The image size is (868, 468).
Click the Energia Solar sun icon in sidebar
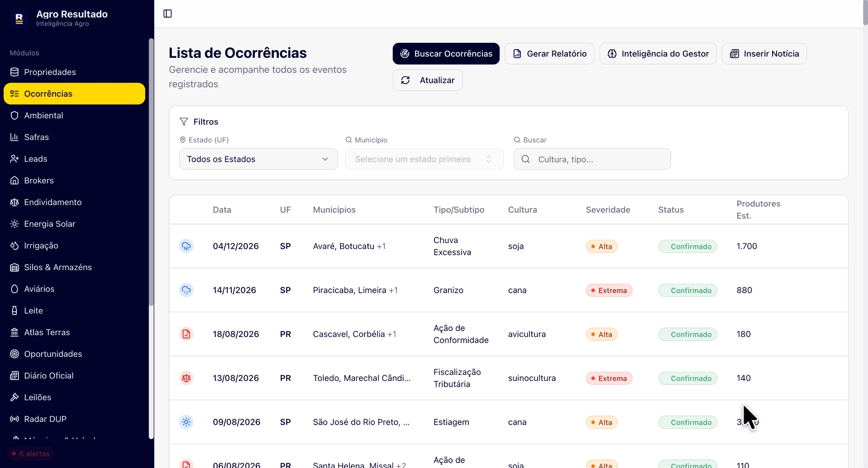point(14,224)
